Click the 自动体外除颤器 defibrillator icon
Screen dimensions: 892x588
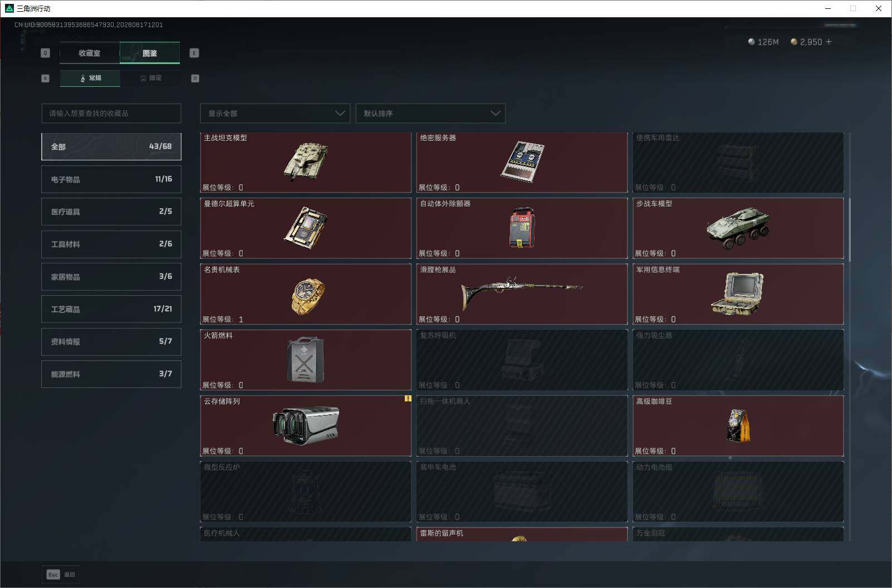pyautogui.click(x=522, y=228)
